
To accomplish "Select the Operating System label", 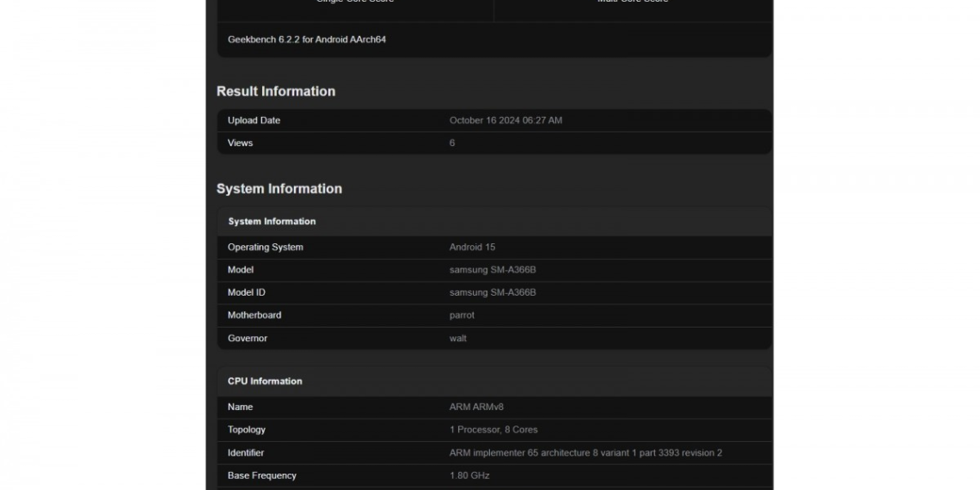I will pos(265,248).
